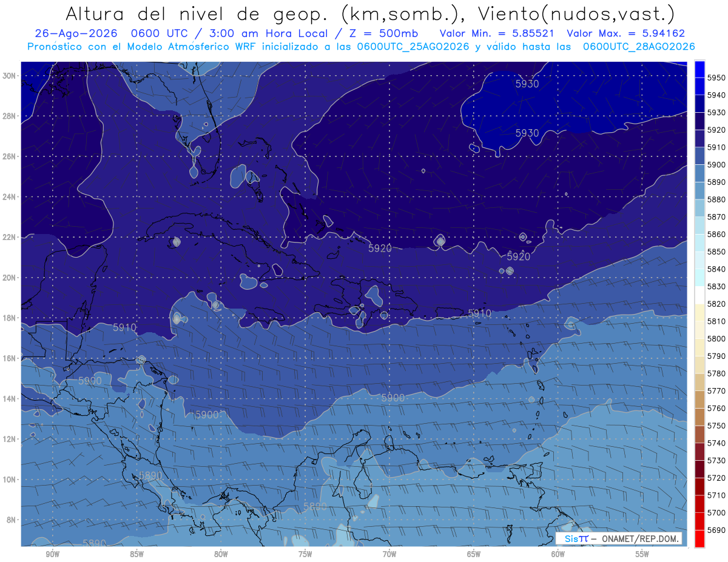This screenshot has width=728, height=562.
Task: Click the 5910 contour label near the 18N axis label
Action: 125,327
